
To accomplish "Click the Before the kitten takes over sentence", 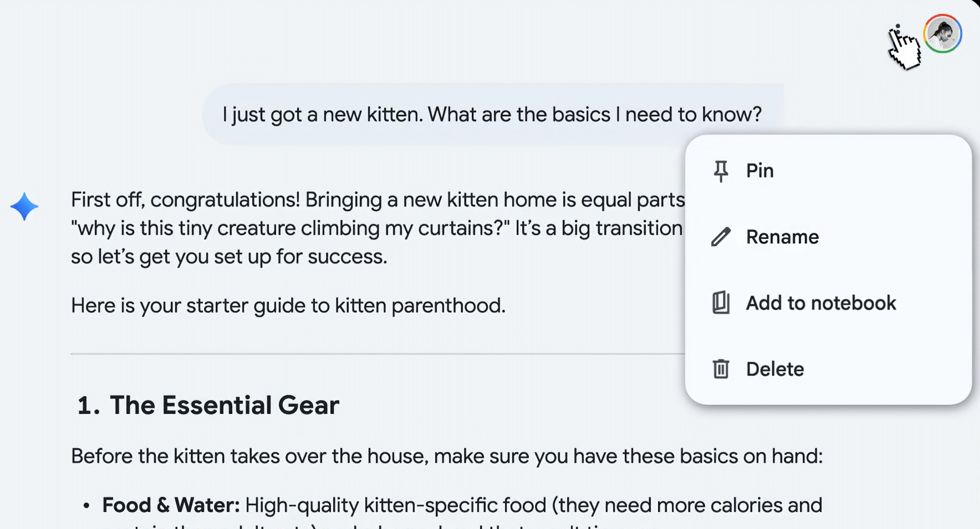I will point(447,456).
